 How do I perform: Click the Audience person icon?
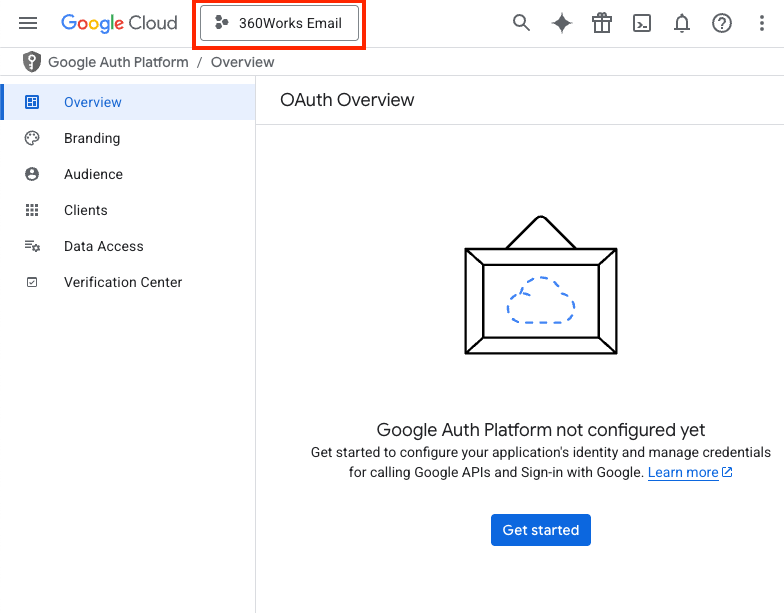pyautogui.click(x=32, y=174)
